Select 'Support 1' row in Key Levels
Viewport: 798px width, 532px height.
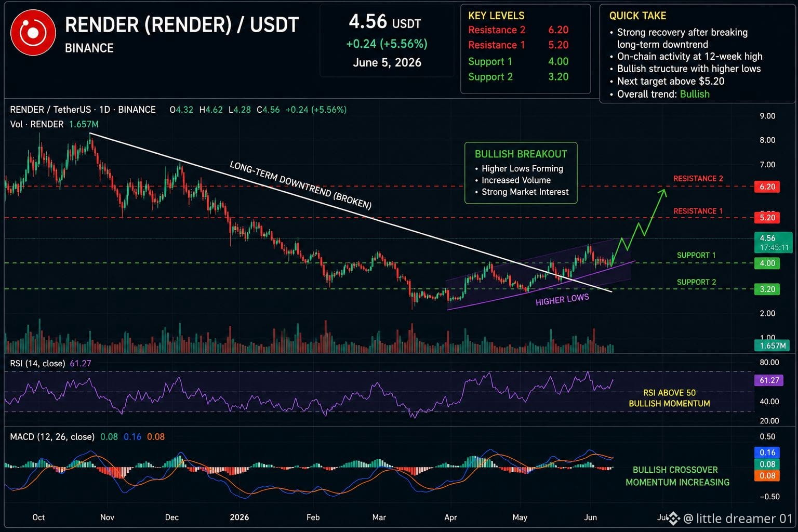[x=518, y=61]
